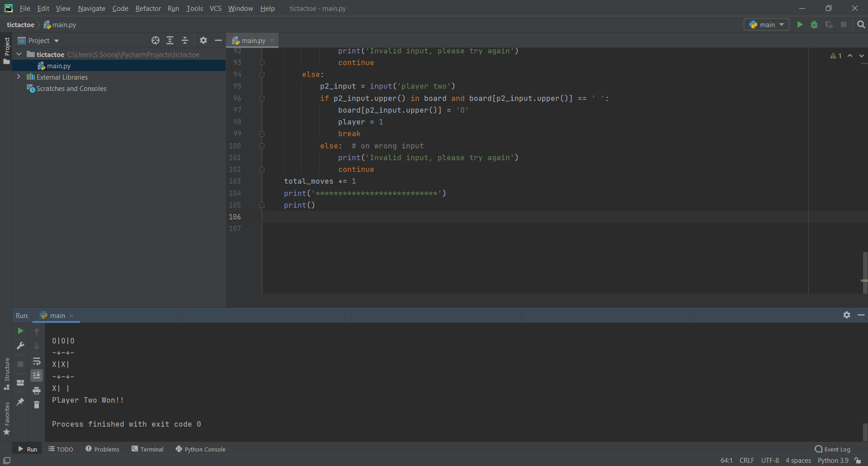This screenshot has width=868, height=466.
Task: Open the main run configuration dropdown
Action: (x=766, y=24)
